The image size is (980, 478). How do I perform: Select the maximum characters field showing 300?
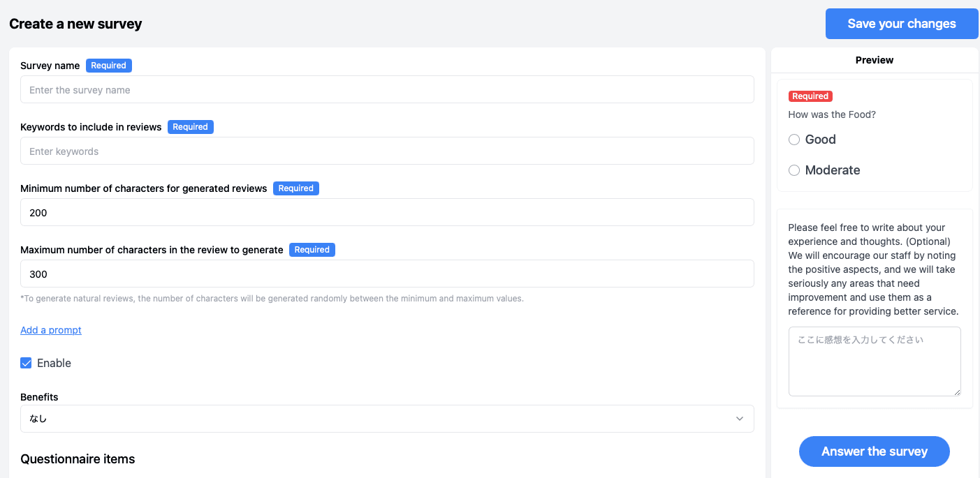tap(387, 274)
